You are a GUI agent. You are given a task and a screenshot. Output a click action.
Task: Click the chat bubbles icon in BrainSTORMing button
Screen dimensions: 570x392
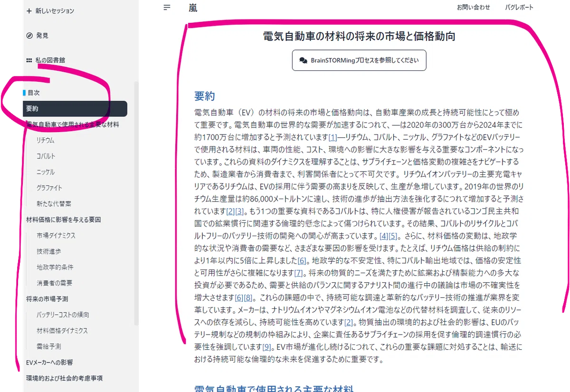304,60
